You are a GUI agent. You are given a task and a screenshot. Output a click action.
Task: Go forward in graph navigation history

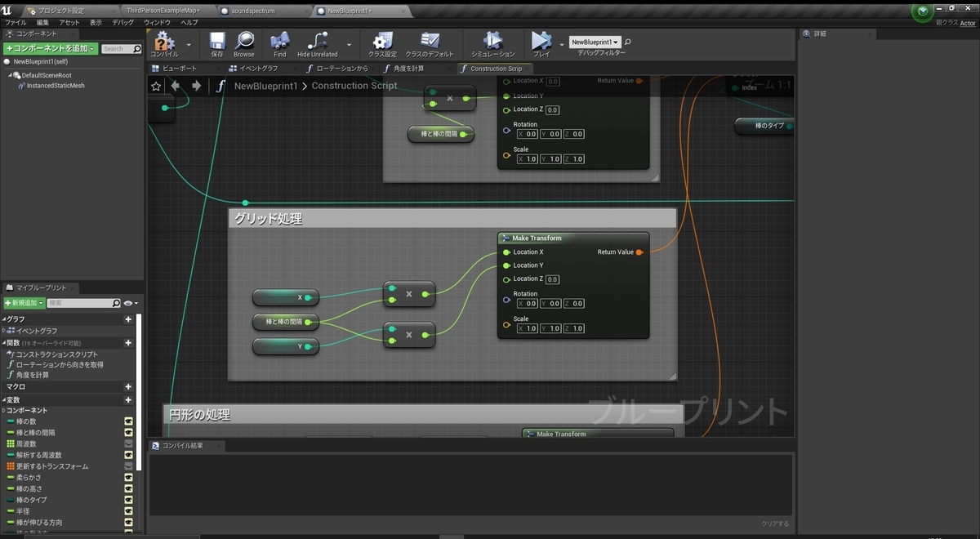(196, 86)
